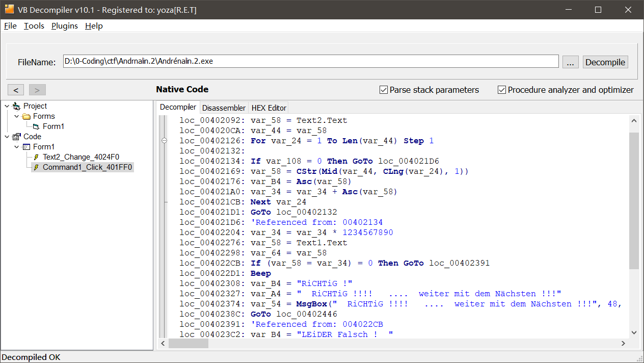Open the Tools menu
The width and height of the screenshot is (644, 363).
click(x=34, y=26)
